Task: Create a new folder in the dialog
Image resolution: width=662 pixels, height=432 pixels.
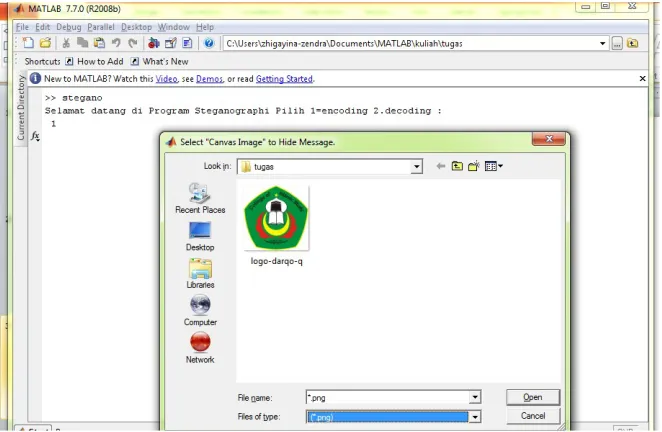Action: pyautogui.click(x=474, y=166)
